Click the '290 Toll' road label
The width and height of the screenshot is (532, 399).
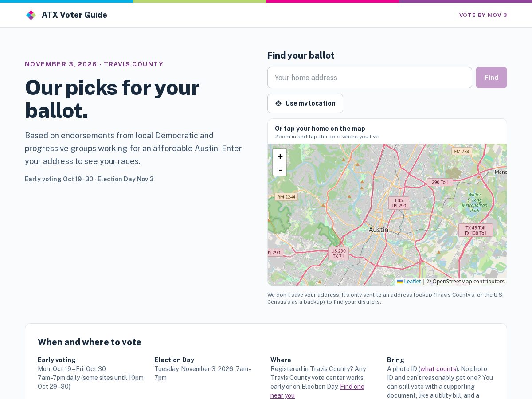[440, 182]
